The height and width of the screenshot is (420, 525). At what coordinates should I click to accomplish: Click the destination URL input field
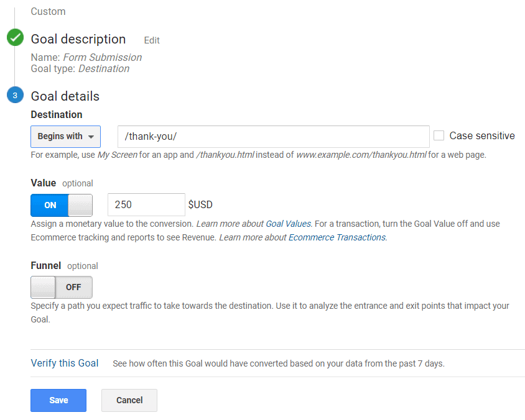[x=274, y=136]
